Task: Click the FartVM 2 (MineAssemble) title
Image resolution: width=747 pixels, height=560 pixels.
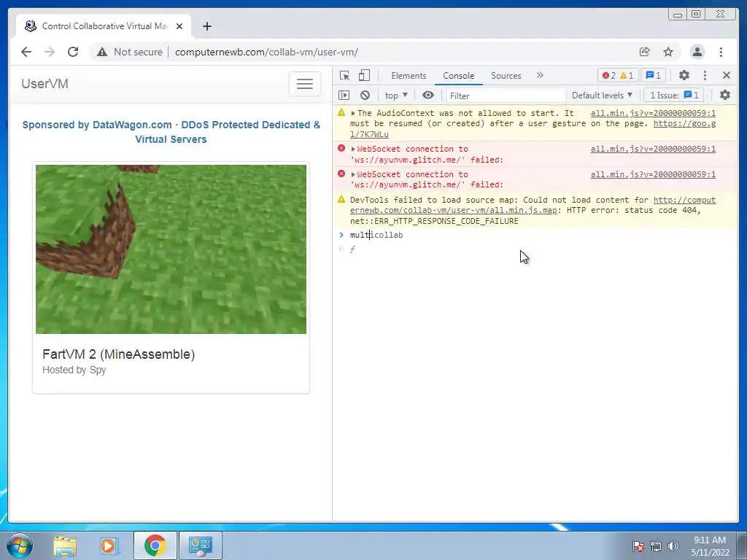Action: point(119,354)
